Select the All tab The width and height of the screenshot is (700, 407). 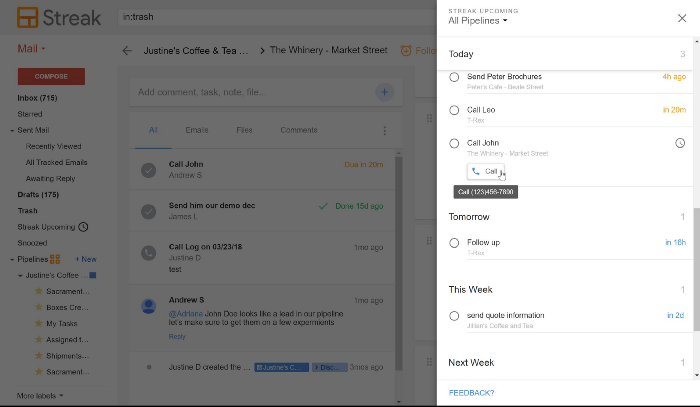(153, 130)
